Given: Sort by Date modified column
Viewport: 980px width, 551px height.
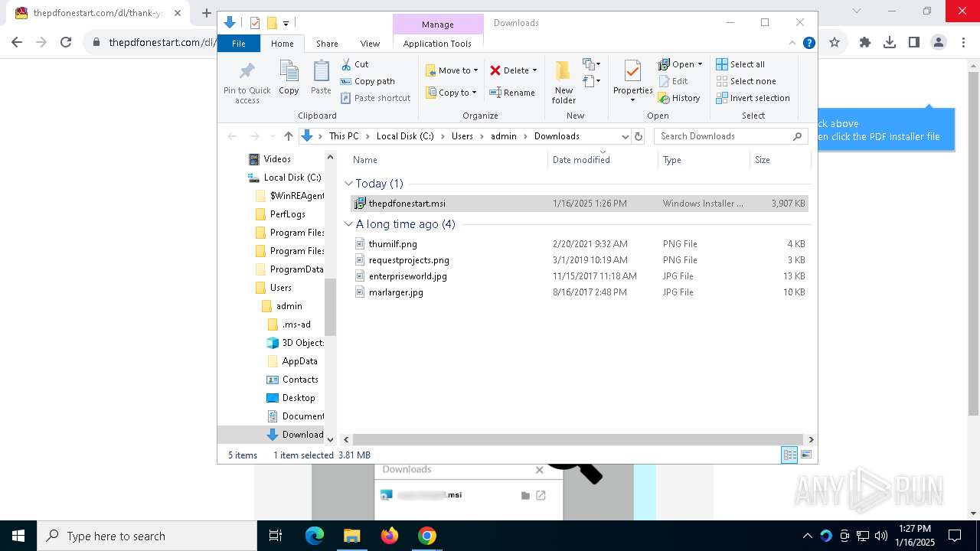Looking at the screenshot, I should point(581,160).
